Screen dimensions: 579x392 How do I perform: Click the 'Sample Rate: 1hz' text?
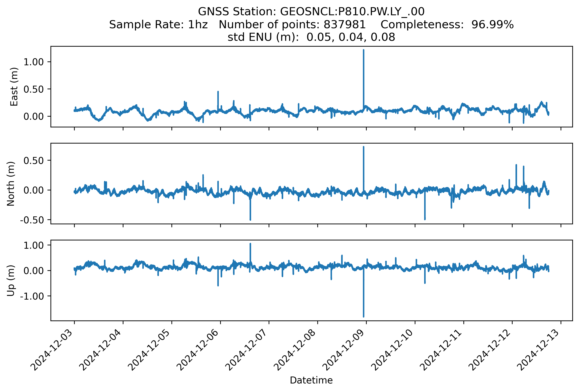158,24
